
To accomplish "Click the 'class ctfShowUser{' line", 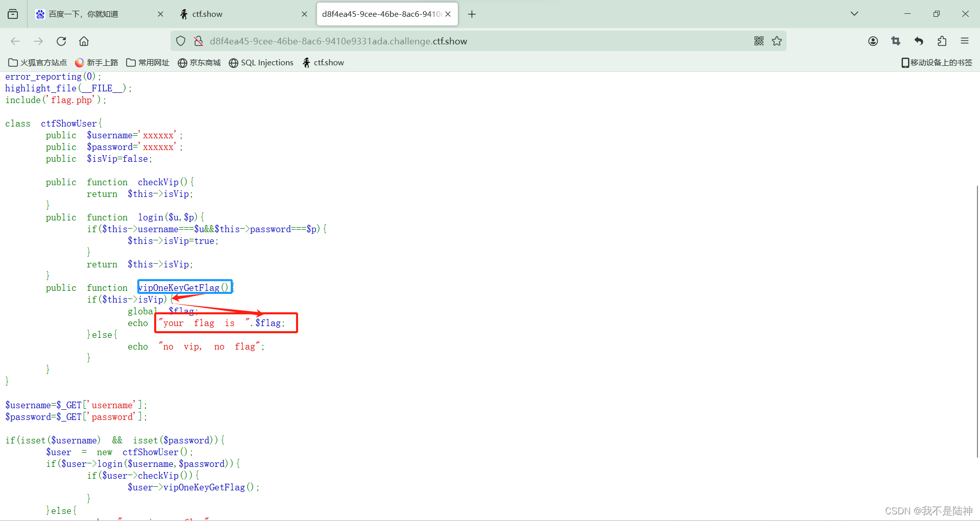I will (x=54, y=123).
